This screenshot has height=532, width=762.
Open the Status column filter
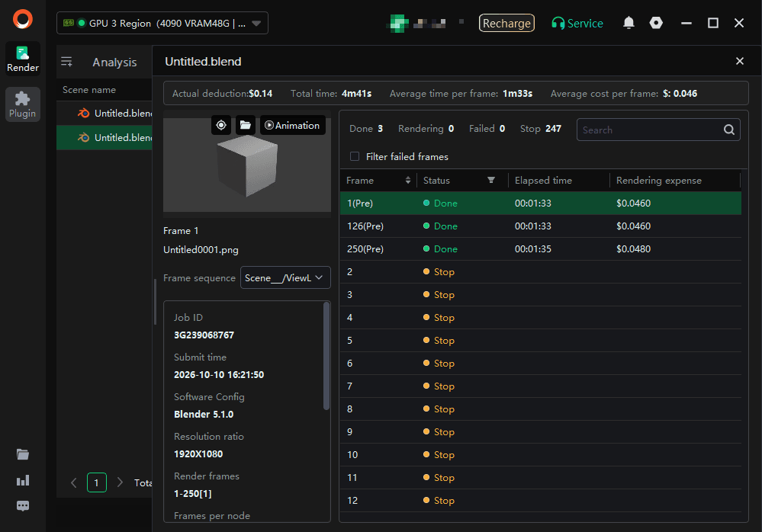pos(491,180)
